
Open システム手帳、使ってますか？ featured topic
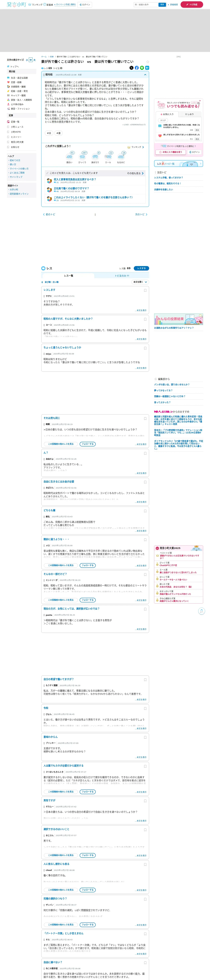tap(168, 178)
